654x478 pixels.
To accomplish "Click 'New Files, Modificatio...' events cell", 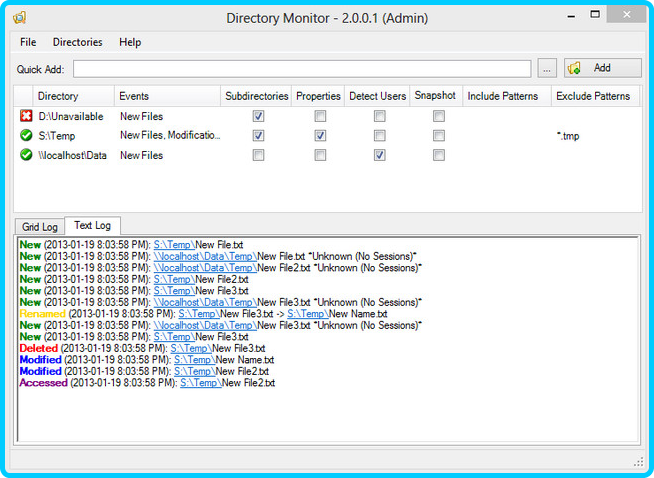I will click(x=170, y=136).
